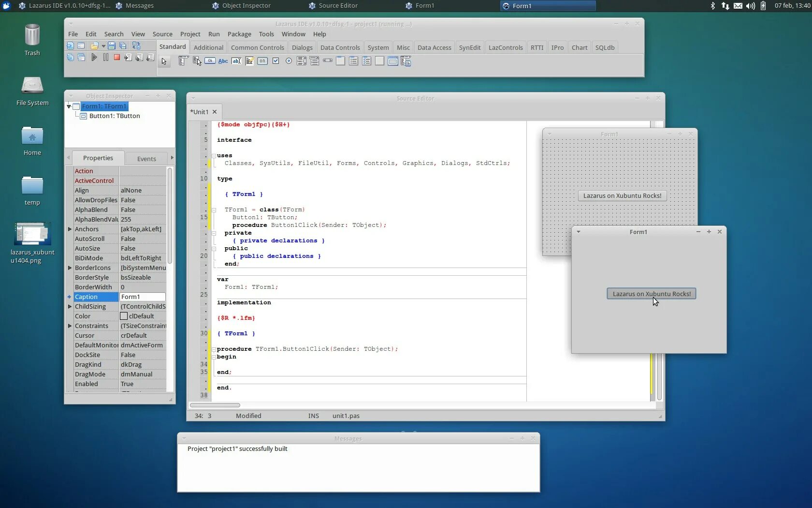Collapse the 'uses' code fold marker
The image size is (812, 508).
pos(214,155)
